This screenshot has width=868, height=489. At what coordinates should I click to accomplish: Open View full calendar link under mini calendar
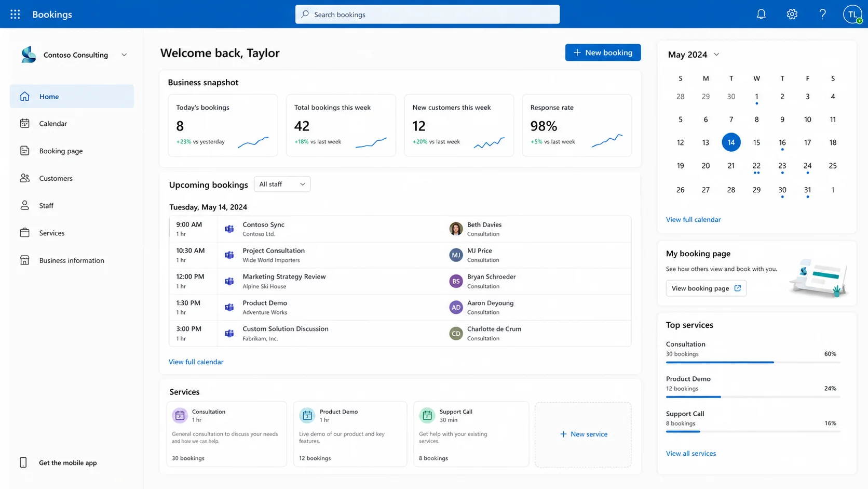coord(693,219)
